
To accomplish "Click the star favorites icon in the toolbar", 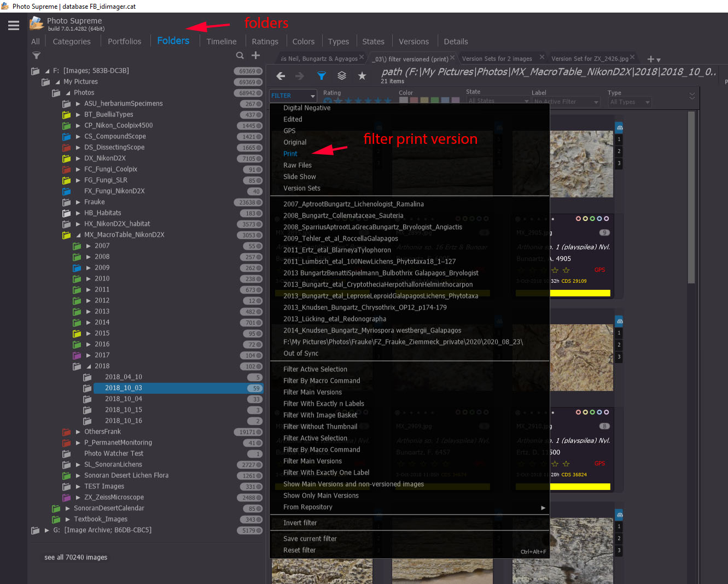I will (362, 76).
